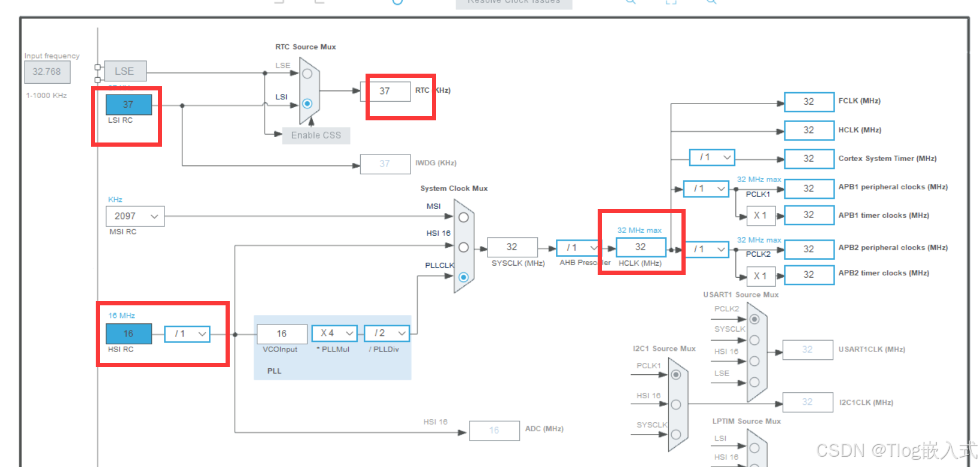Select SYSCLK in USART1 Source Mux
This screenshot has width=980, height=467.
tap(754, 340)
